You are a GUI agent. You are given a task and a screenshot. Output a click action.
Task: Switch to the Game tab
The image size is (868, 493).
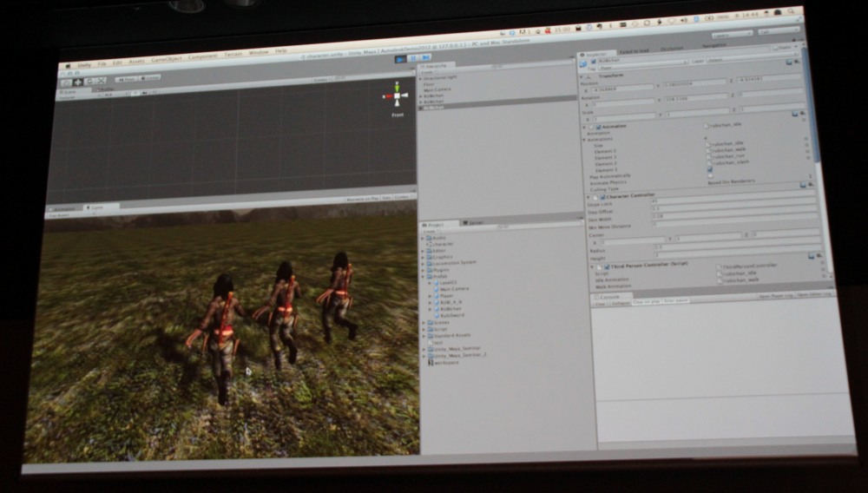[x=95, y=207]
